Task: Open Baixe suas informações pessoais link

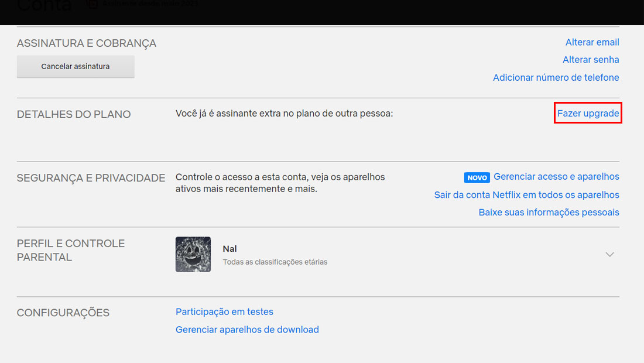Action: point(549,213)
